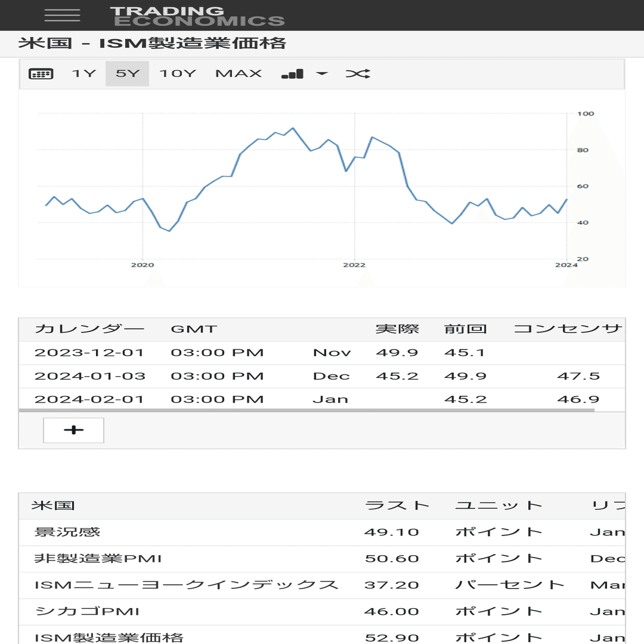Click the bar chart type icon

point(292,74)
